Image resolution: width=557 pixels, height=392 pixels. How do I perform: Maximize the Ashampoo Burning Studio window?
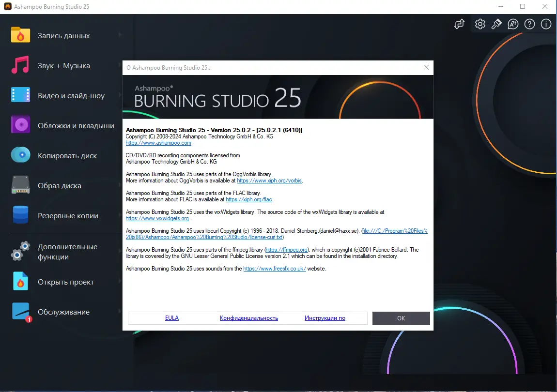(523, 6)
